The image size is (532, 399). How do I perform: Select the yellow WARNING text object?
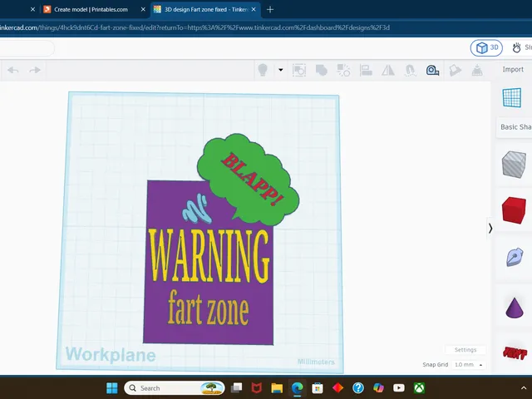tap(209, 256)
